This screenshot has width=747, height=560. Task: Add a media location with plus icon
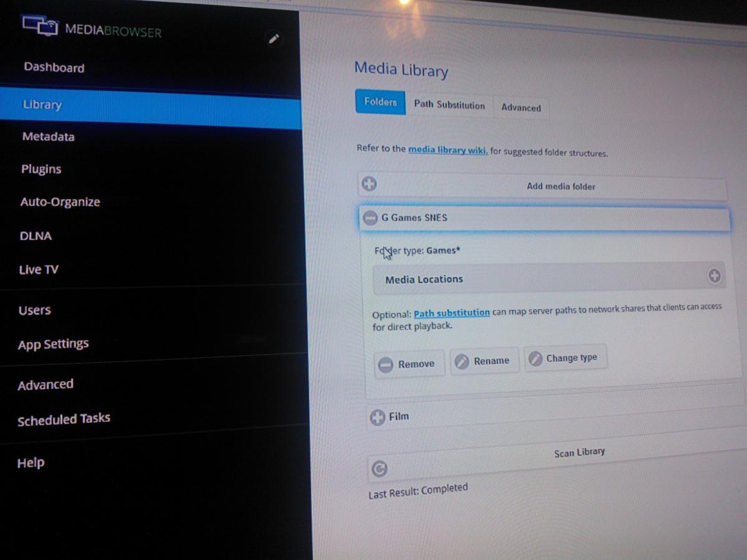(714, 276)
